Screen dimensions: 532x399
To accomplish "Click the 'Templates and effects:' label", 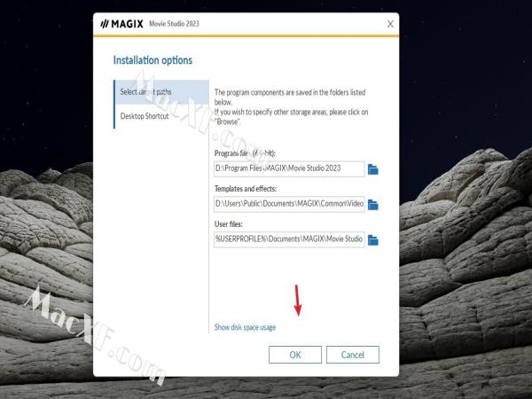I will 246,189.
